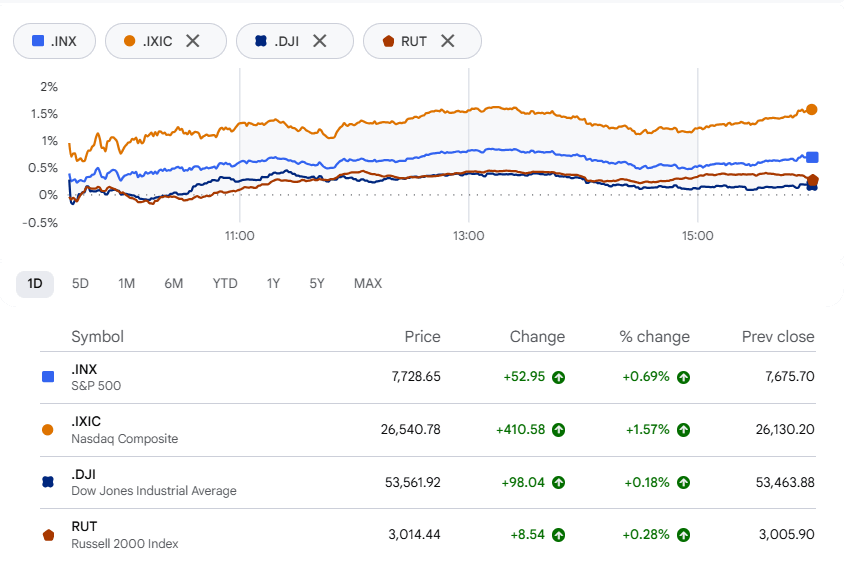Click the orange circle swatch for .IXIC row
Screen dimensions: 849x563
point(48,430)
